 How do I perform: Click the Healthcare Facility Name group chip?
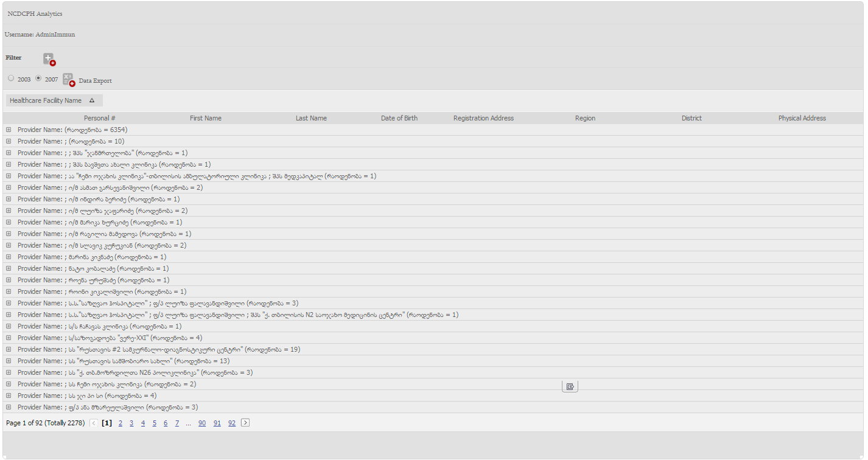point(46,100)
